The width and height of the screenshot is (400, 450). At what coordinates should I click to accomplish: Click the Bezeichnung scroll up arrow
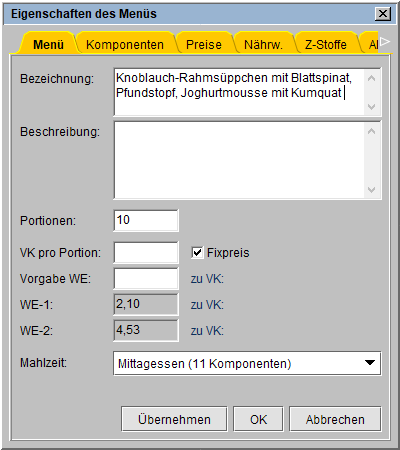point(371,79)
